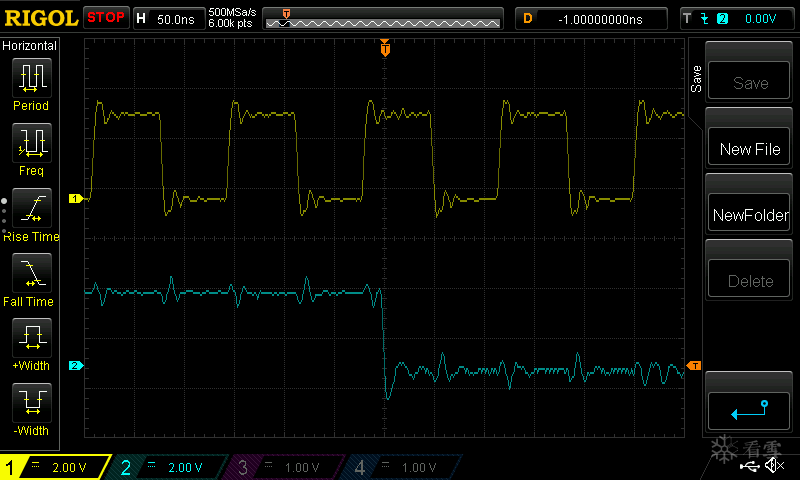Select channel 4 1.00 V tab

(403, 467)
